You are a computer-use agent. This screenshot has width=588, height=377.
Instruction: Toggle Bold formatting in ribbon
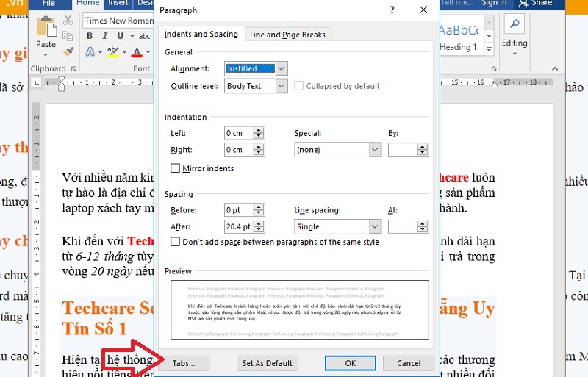click(90, 36)
